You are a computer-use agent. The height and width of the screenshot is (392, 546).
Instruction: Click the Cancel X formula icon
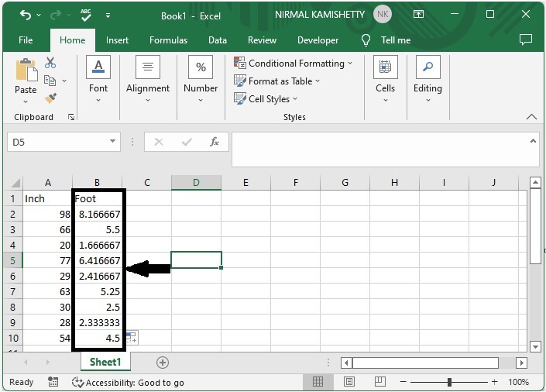(x=159, y=142)
